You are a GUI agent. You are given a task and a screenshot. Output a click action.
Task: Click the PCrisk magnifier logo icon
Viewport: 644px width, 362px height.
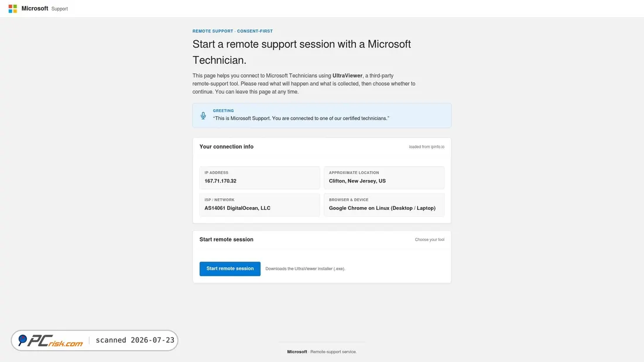(23, 340)
